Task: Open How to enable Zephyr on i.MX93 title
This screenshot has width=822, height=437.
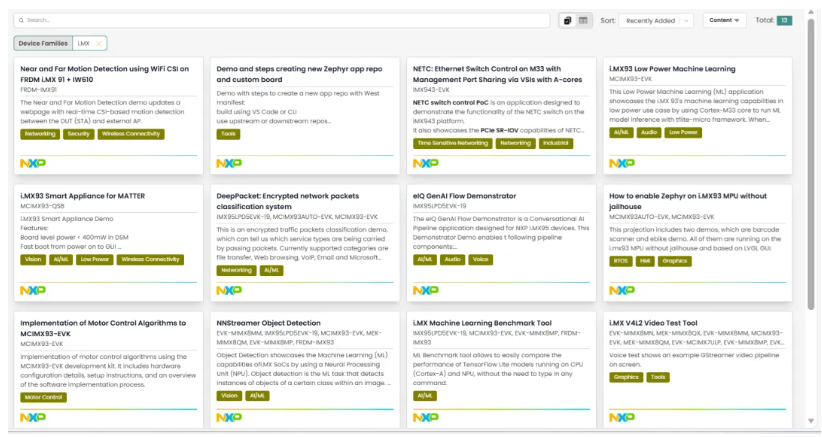Action: (688, 201)
